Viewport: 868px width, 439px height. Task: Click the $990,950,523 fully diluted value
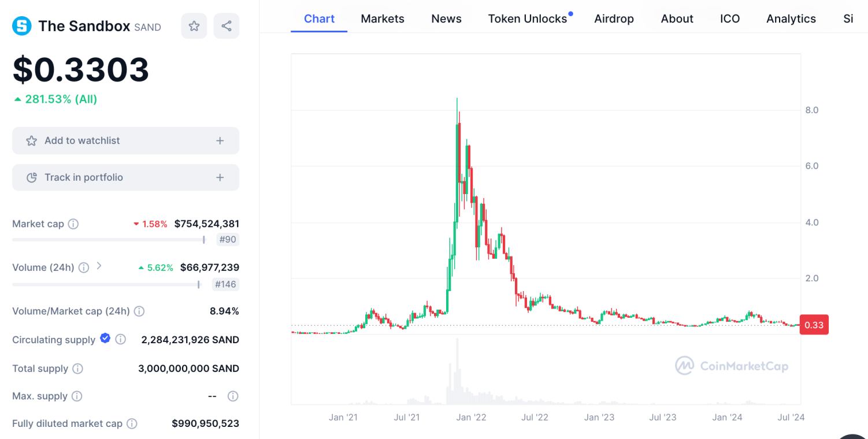click(205, 424)
